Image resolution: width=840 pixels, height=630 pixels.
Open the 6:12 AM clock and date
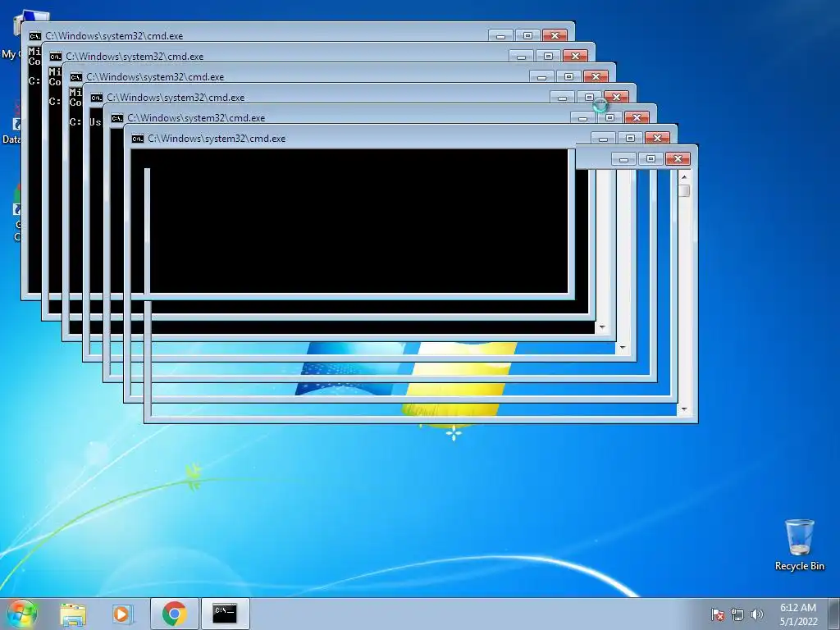(x=798, y=614)
